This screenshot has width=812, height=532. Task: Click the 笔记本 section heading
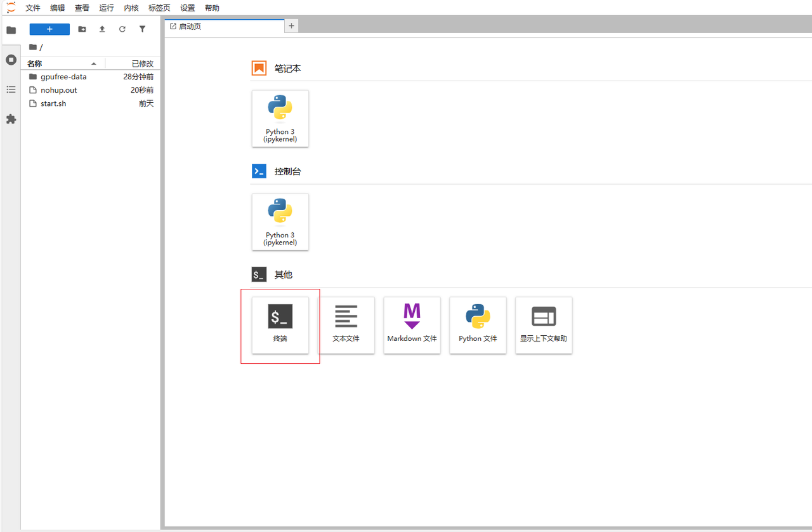287,69
